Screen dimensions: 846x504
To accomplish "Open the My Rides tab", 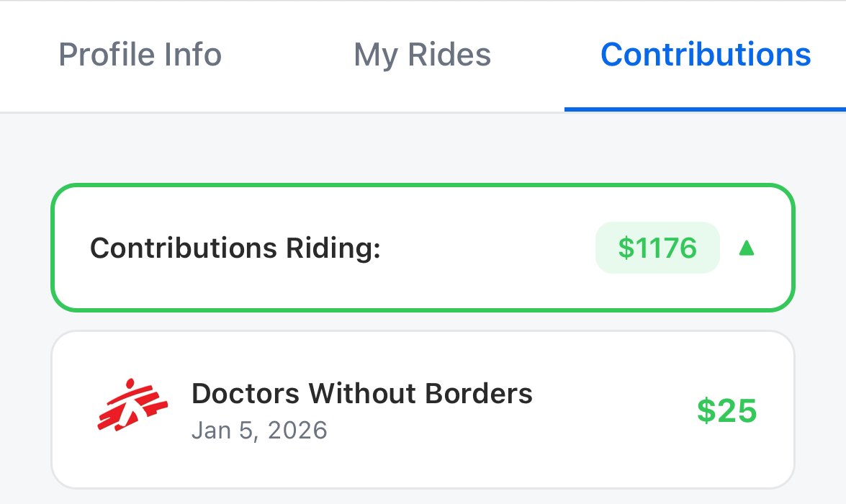I will (x=422, y=55).
